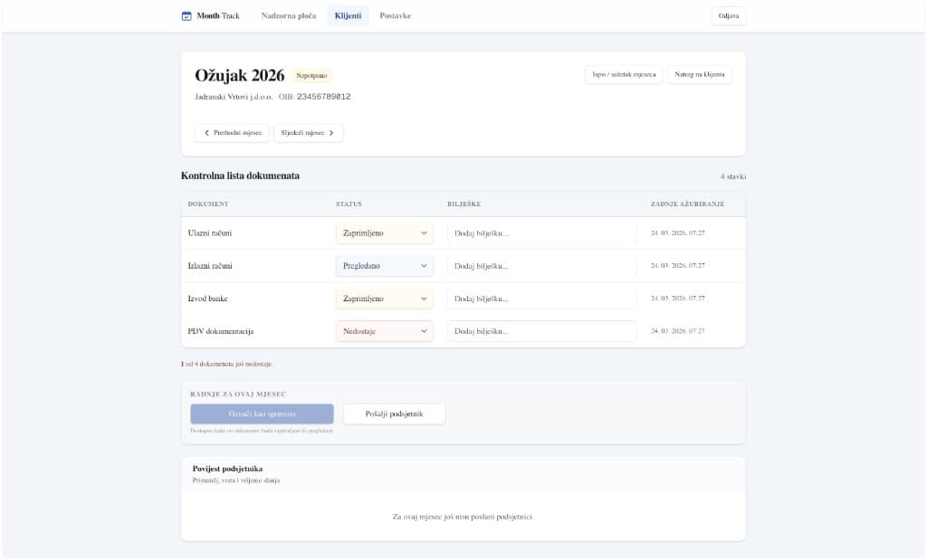Viewport: 927px width, 560px height.
Task: Navigate to Prethodni mjesec
Action: (x=234, y=132)
